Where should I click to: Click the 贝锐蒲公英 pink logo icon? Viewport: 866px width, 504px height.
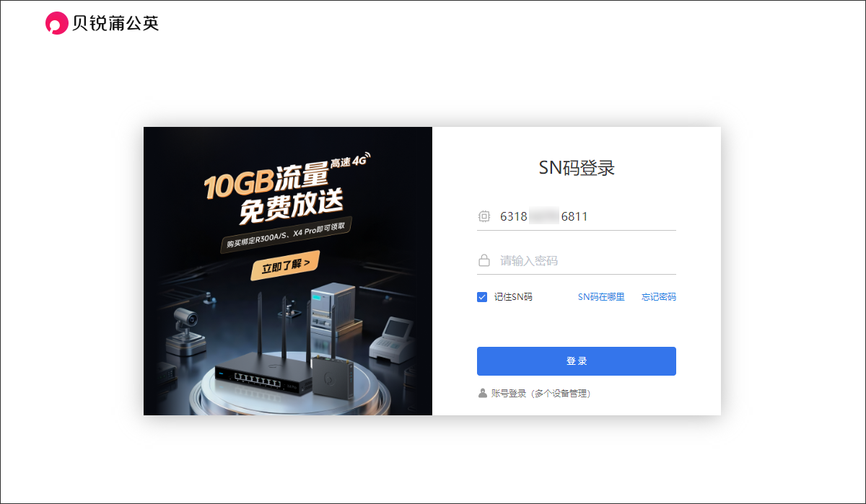pos(57,23)
